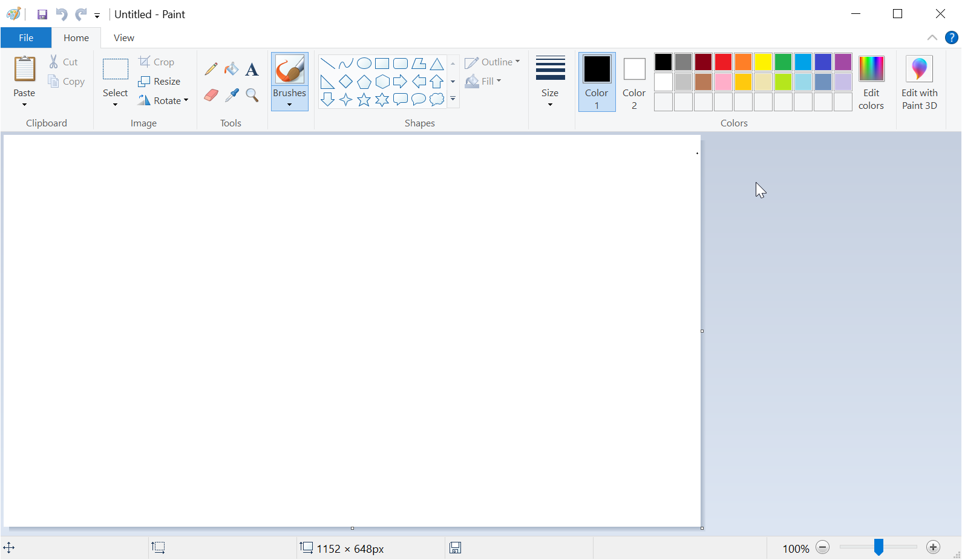
Task: Select the Magnifier tool
Action: pos(252,95)
